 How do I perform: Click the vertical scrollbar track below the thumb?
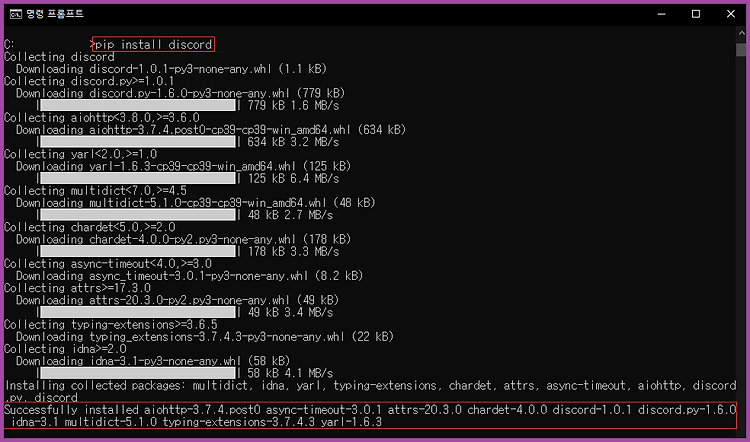click(741, 239)
